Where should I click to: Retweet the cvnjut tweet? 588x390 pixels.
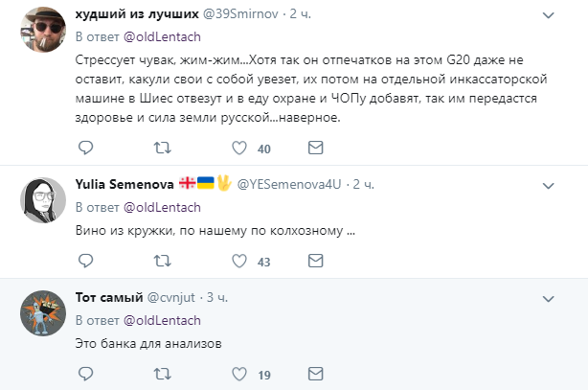pyautogui.click(x=163, y=374)
